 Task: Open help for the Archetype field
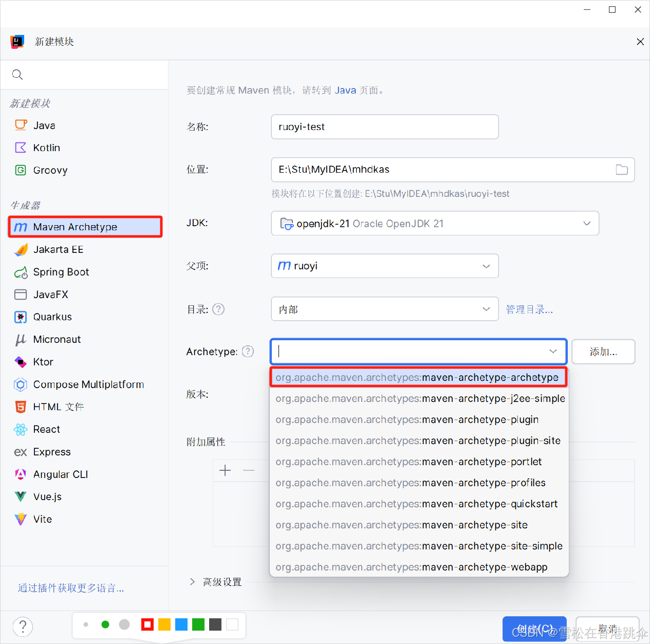(x=248, y=351)
